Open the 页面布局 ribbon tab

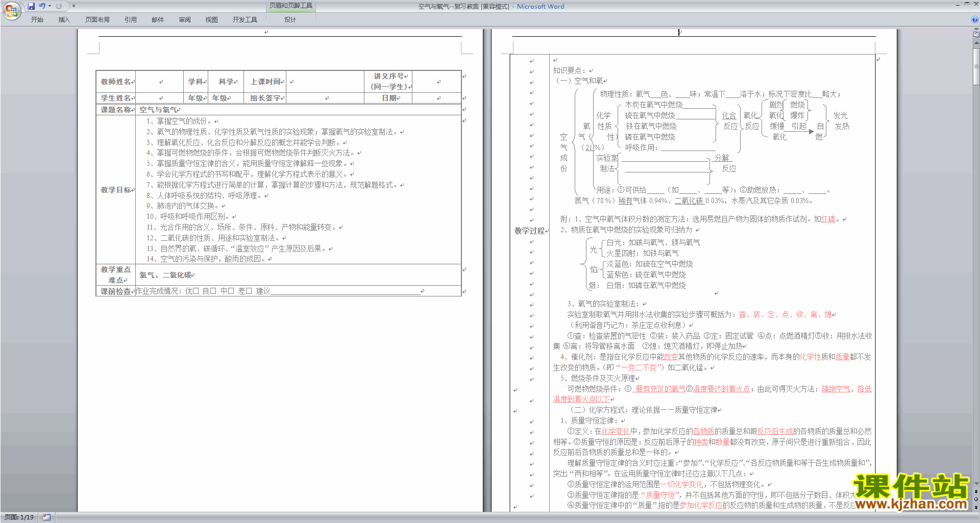97,20
